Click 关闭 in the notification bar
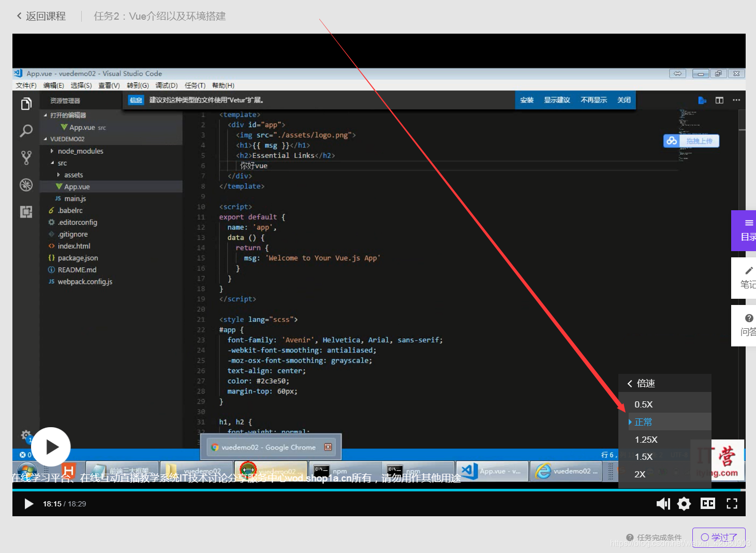The width and height of the screenshot is (756, 553). (x=624, y=100)
